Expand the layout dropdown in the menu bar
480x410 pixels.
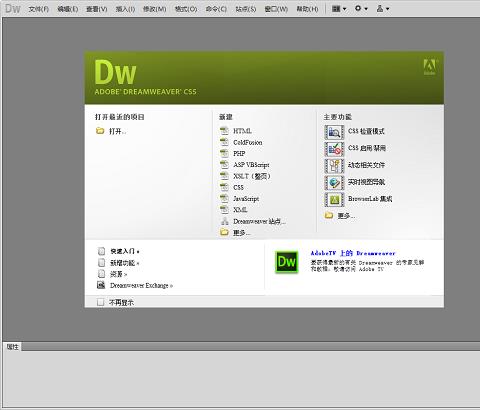pyautogui.click(x=339, y=9)
